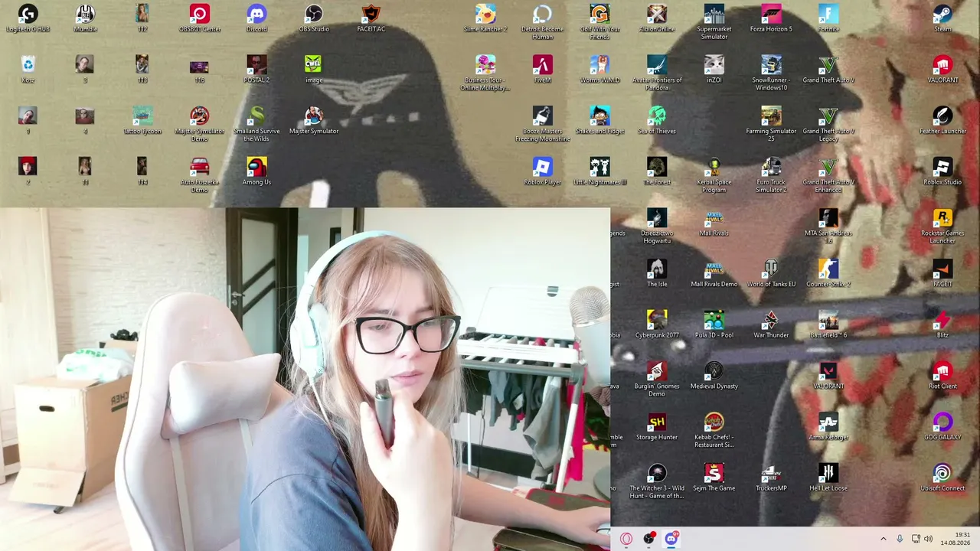
Task: Open the OBSBOT Center shortcut
Action: point(200,18)
